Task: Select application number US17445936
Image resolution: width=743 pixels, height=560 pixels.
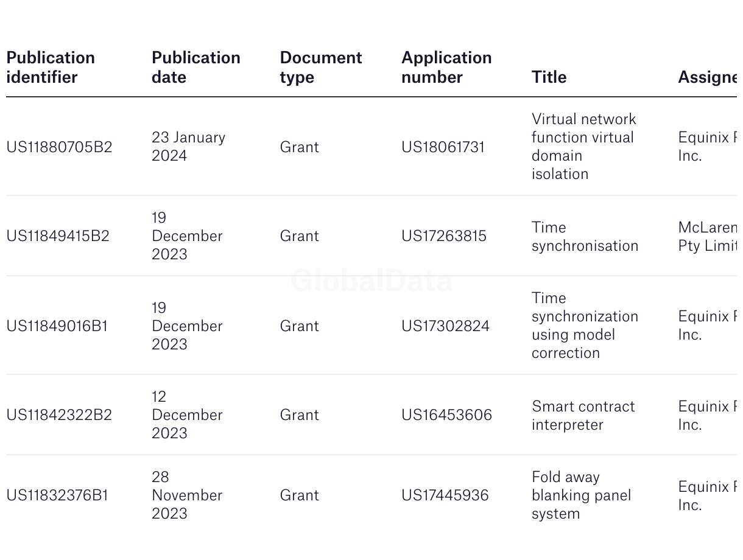Action: click(445, 495)
